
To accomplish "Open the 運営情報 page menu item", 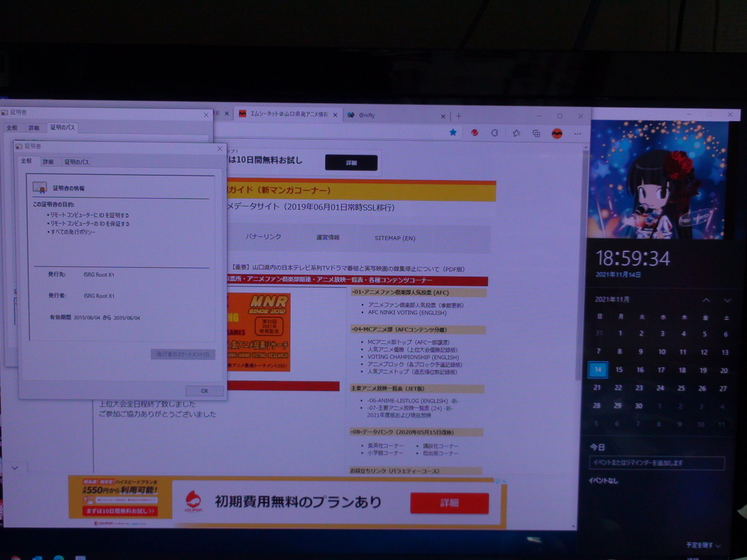I will click(x=327, y=237).
